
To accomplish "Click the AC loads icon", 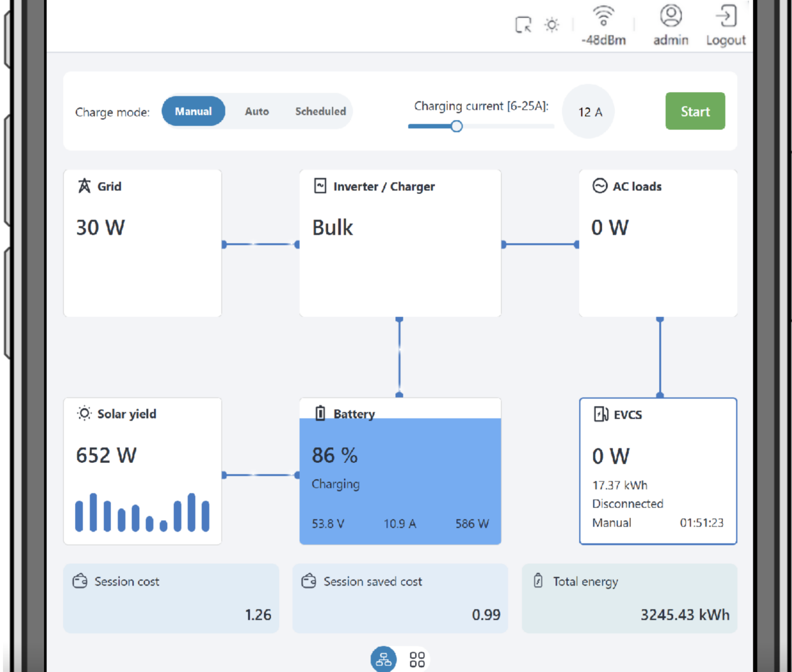I will [x=600, y=186].
